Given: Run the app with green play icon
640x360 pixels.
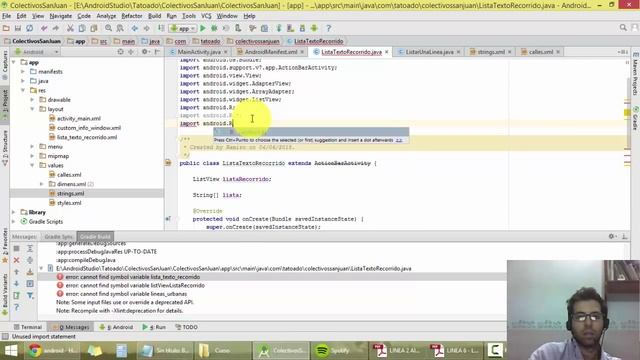Looking at the screenshot, I should (202, 28).
